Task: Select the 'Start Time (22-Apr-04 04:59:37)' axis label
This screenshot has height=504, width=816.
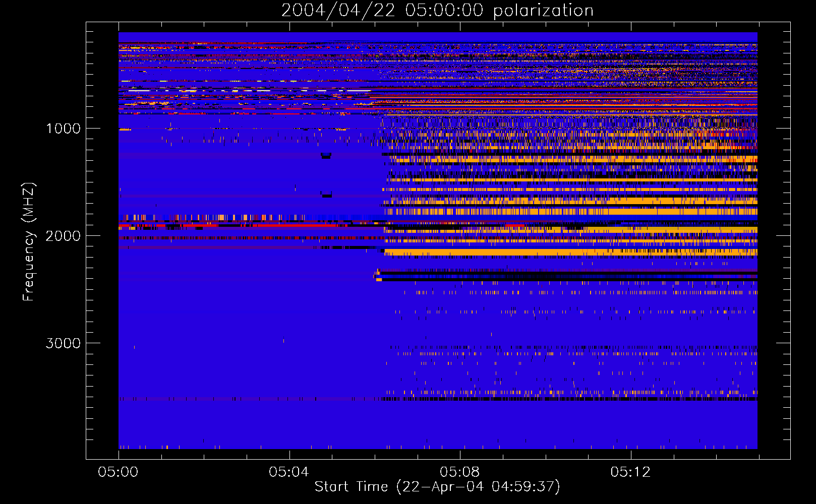Action: click(x=437, y=487)
